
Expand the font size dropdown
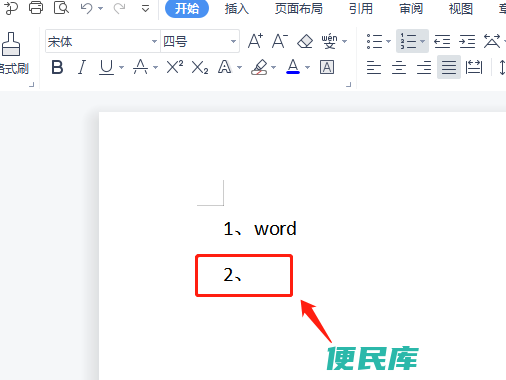pyautogui.click(x=233, y=42)
